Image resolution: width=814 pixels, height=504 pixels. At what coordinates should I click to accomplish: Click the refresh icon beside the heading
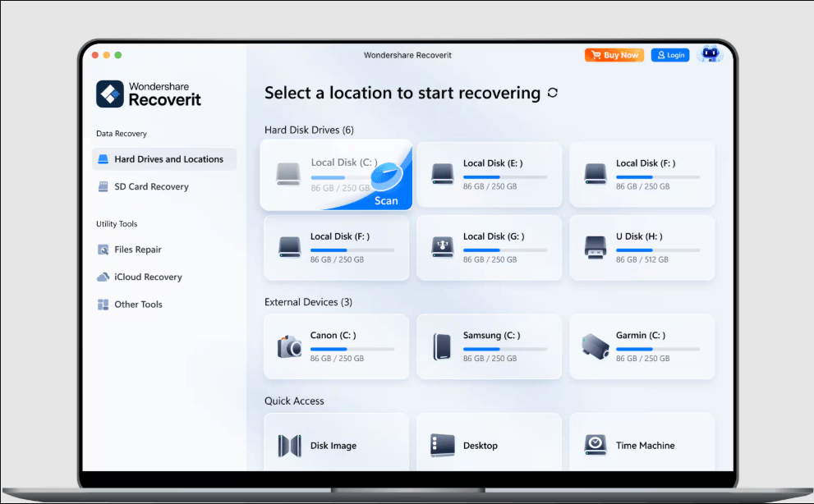point(553,93)
